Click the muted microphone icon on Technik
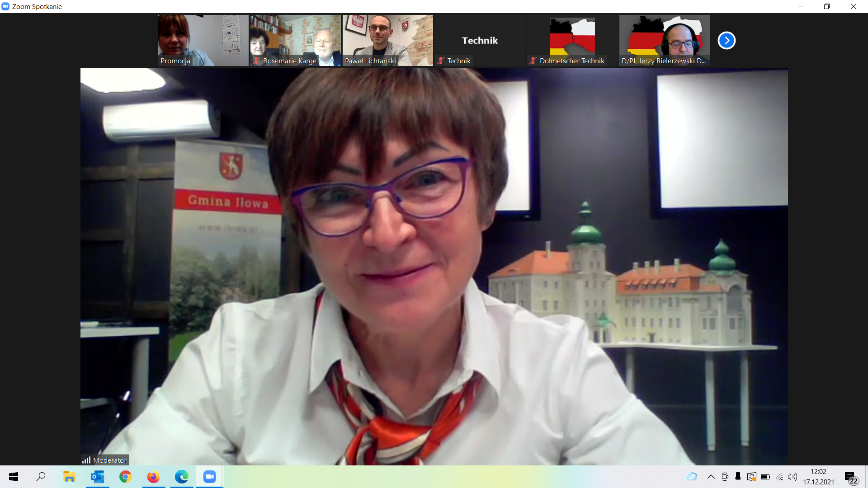Screen dimensions: 868x488 441,61
